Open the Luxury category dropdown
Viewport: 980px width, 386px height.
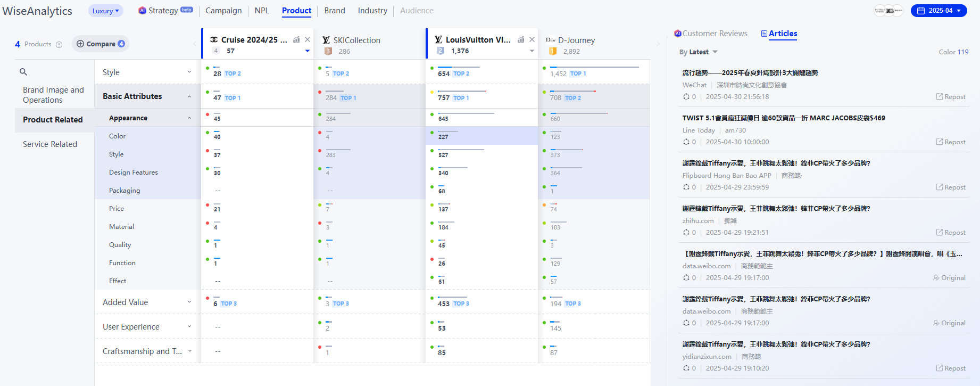pos(105,11)
